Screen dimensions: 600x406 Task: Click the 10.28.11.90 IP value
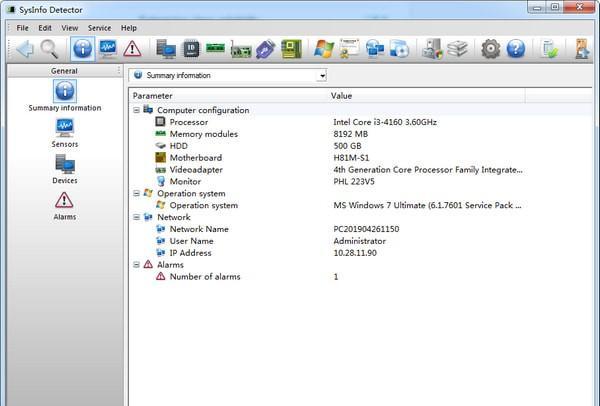point(355,253)
